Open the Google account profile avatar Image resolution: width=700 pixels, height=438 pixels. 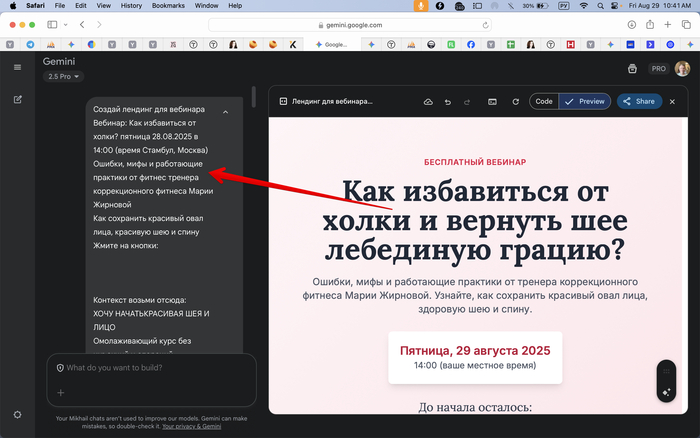pyautogui.click(x=682, y=68)
